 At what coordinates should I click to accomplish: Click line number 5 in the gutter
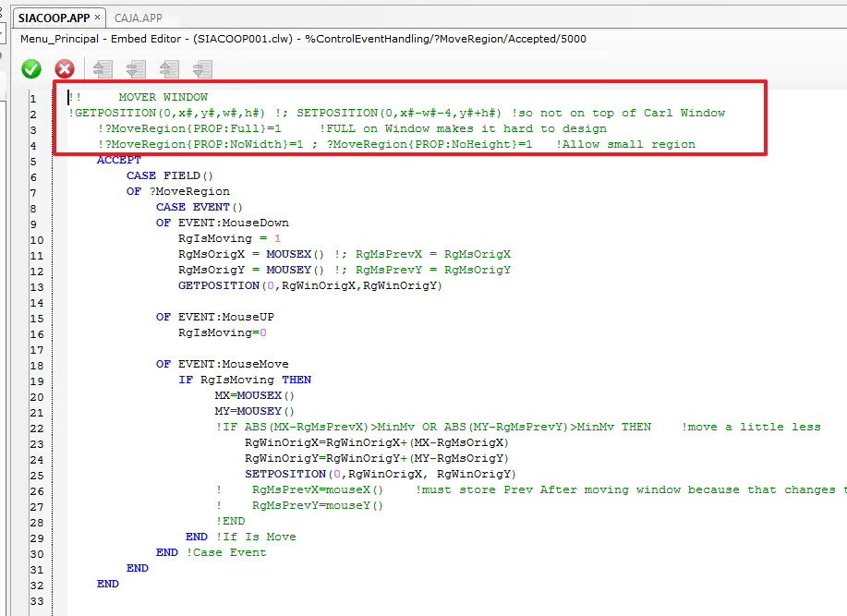coord(32,161)
